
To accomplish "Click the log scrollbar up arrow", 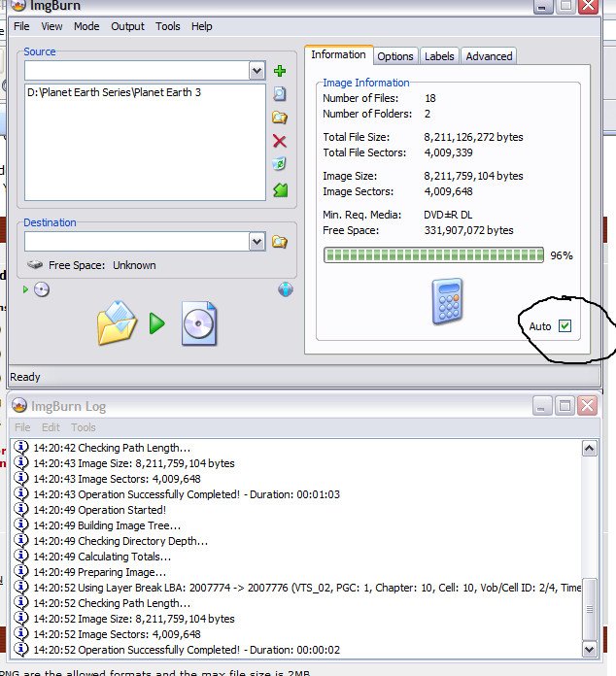I will 589,449.
